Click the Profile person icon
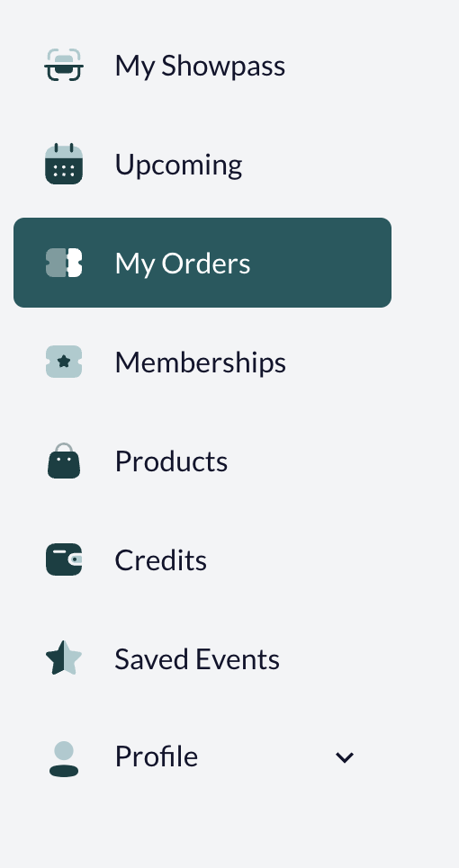 pos(64,758)
